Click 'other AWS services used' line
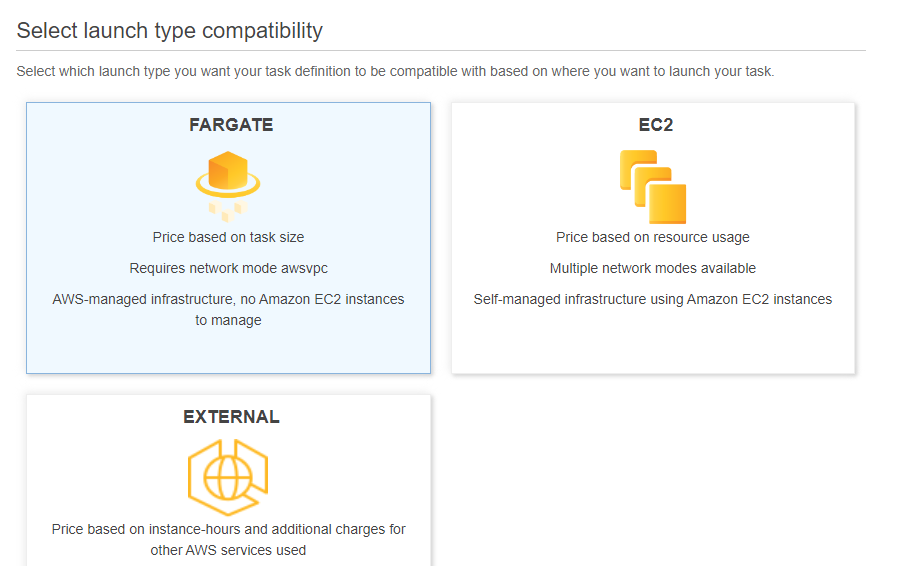This screenshot has width=916, height=566. [228, 550]
